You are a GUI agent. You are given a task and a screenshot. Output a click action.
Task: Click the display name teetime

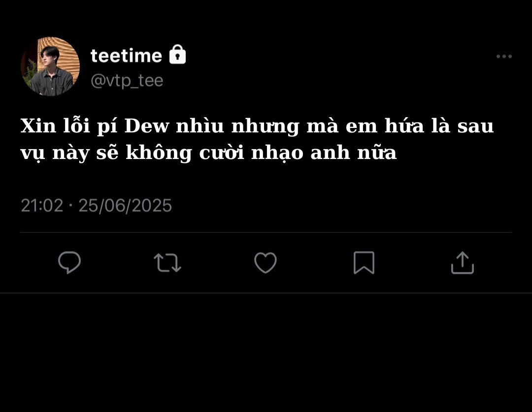tap(126, 55)
